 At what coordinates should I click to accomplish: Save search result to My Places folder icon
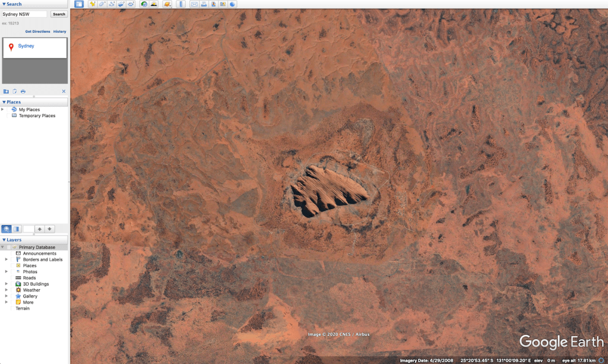(x=6, y=91)
